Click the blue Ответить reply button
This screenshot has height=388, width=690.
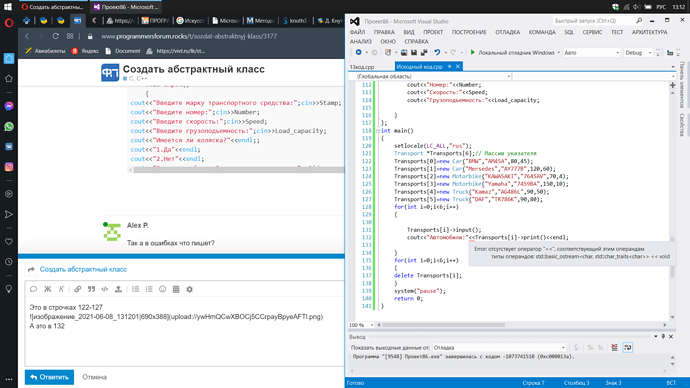49,377
